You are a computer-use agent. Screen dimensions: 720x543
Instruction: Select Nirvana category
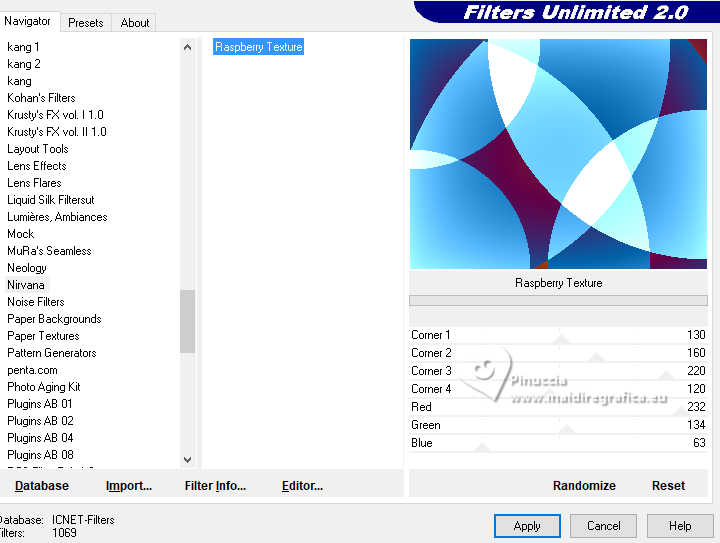pos(26,285)
